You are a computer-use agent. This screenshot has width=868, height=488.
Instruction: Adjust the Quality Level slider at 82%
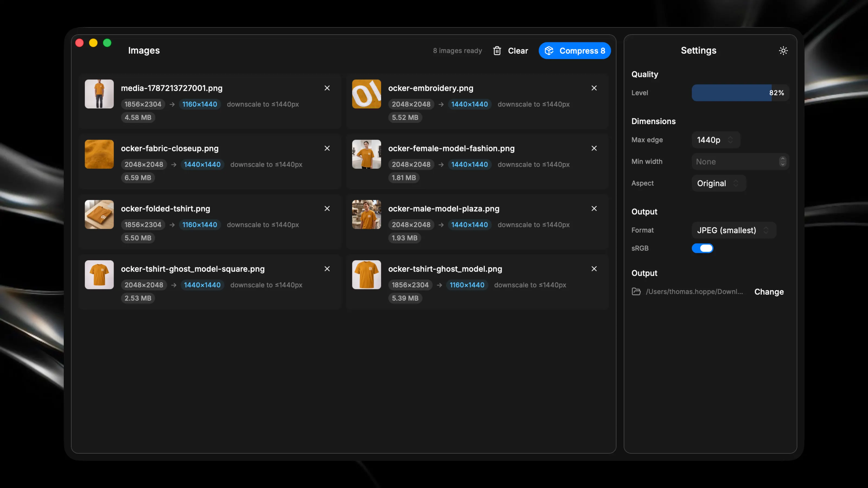pyautogui.click(x=740, y=93)
